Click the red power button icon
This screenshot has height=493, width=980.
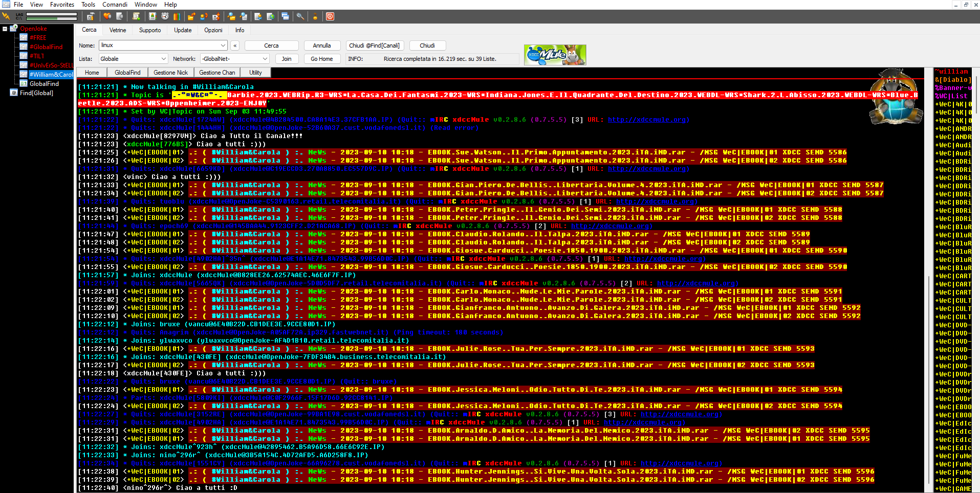tap(330, 16)
